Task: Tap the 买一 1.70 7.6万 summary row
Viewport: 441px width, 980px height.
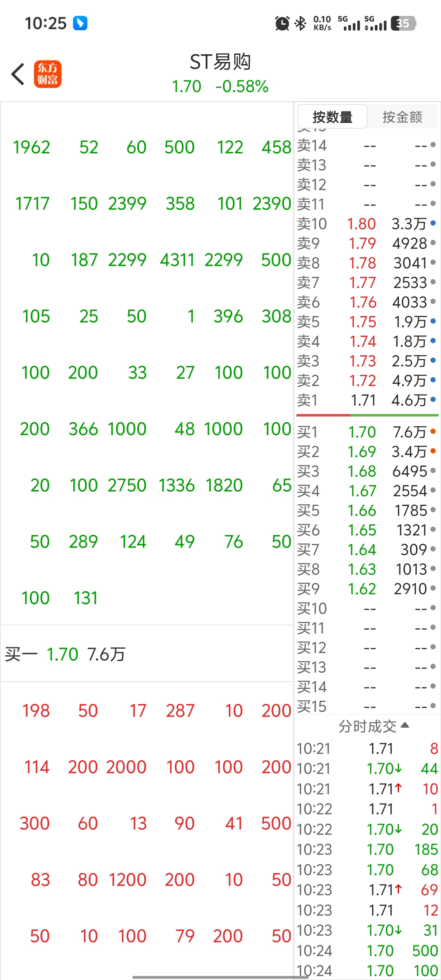Action: [147, 654]
